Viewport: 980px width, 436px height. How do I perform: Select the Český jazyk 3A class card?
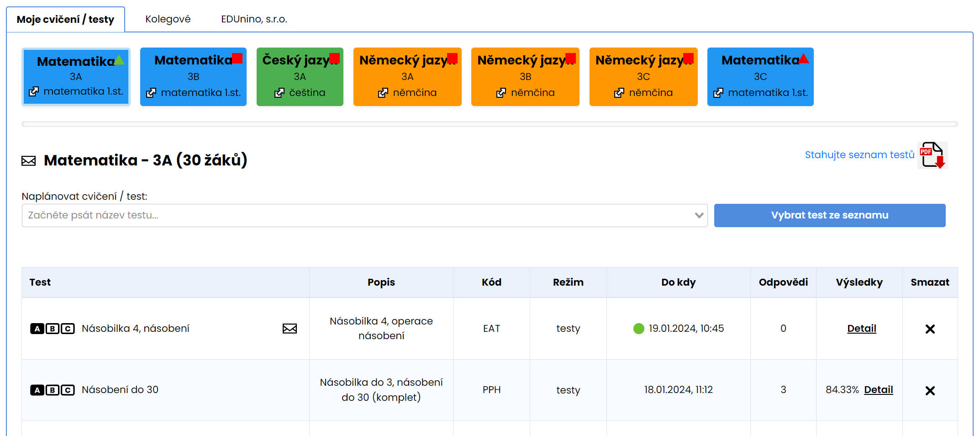coord(300,77)
